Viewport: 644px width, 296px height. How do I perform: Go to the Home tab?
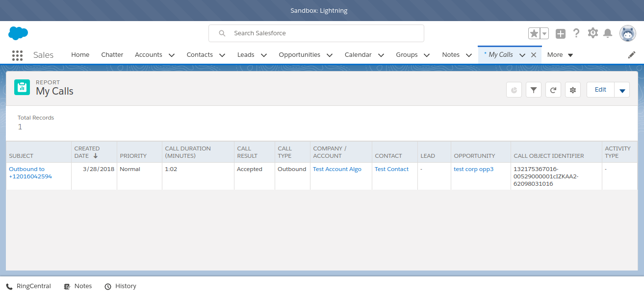80,55
